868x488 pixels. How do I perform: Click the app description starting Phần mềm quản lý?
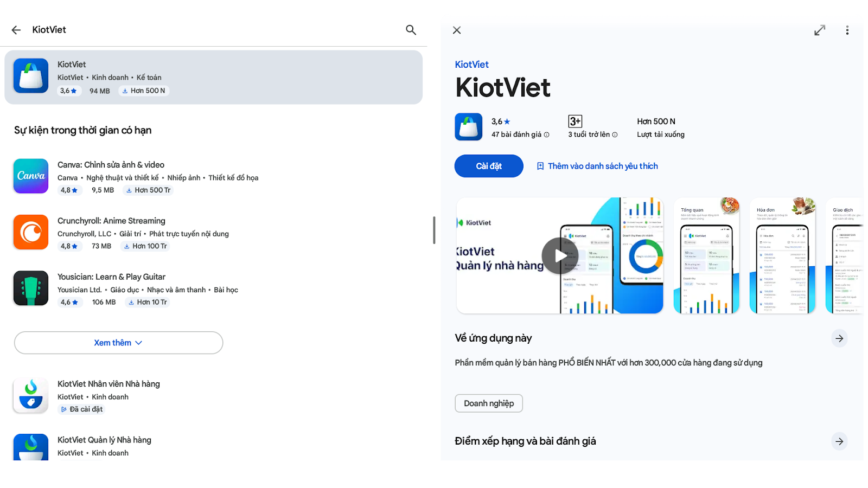tap(609, 363)
